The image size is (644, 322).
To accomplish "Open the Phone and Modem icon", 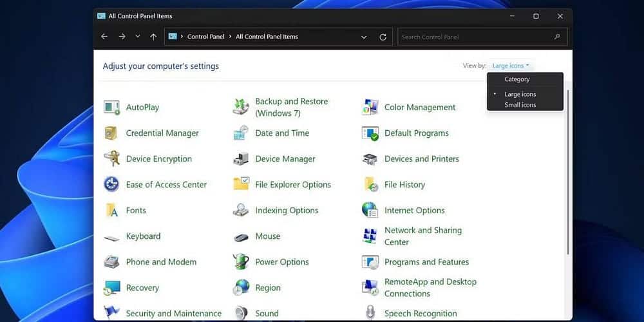I will tap(111, 262).
